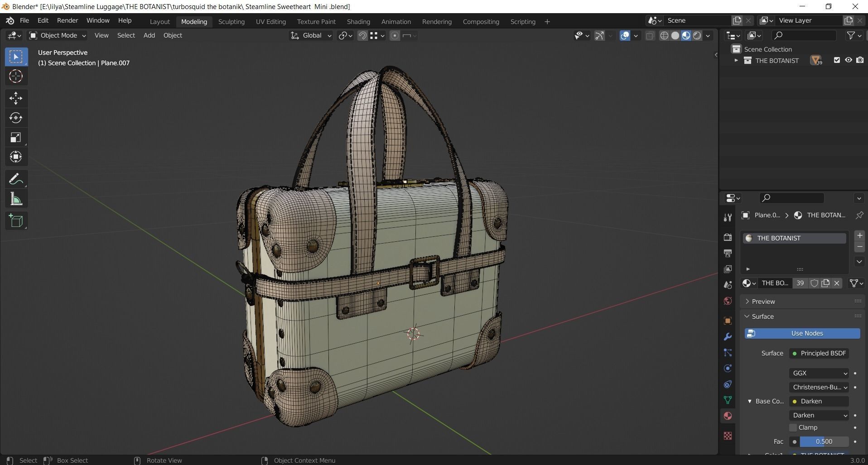Switch to the UV Editing workspace tab
The image size is (868, 465).
pyautogui.click(x=270, y=22)
